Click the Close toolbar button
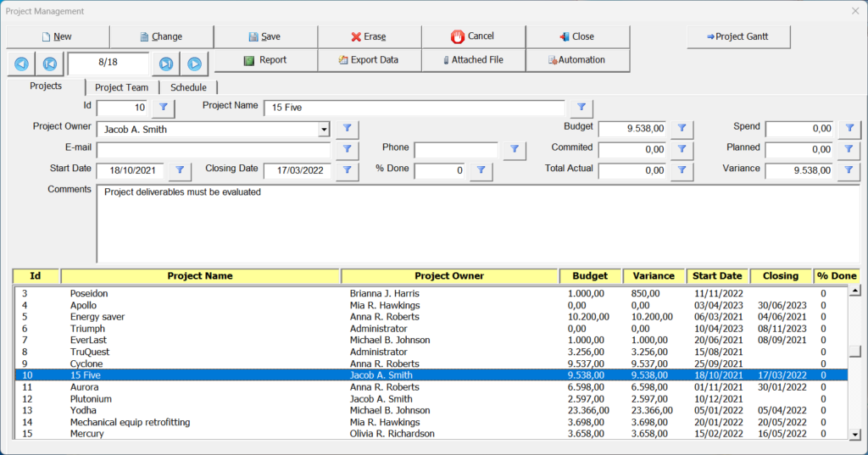This screenshot has height=455, width=868. pos(577,36)
